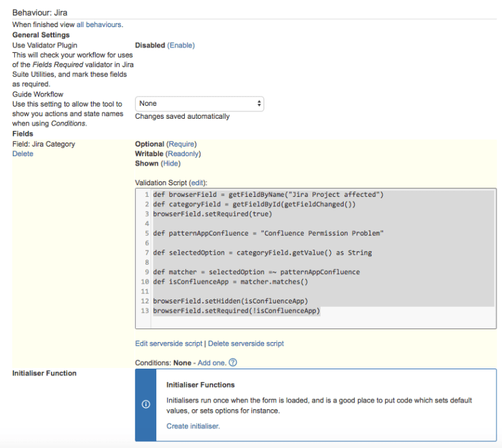Click Edit serverside script
Viewport: 502px width, 448px height.
click(168, 343)
